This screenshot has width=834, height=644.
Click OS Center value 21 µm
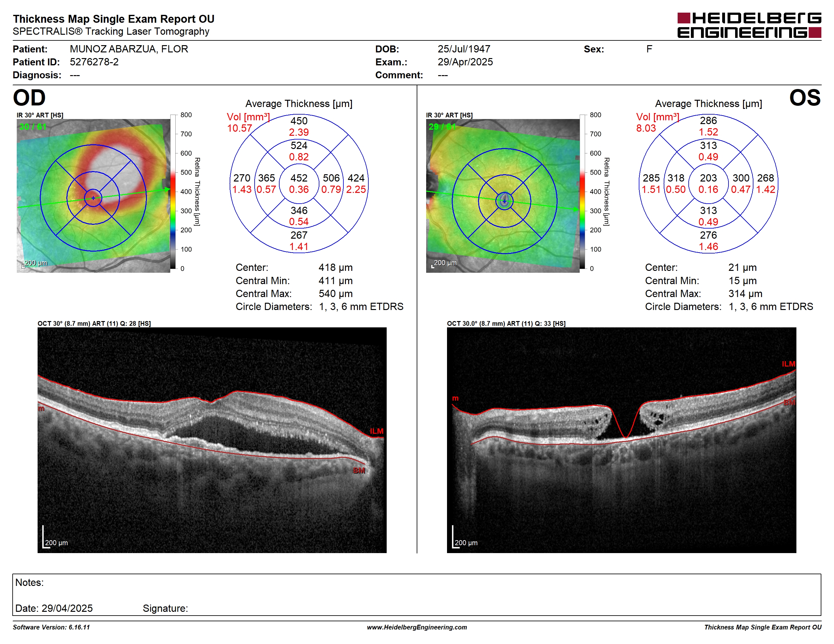[x=742, y=267]
